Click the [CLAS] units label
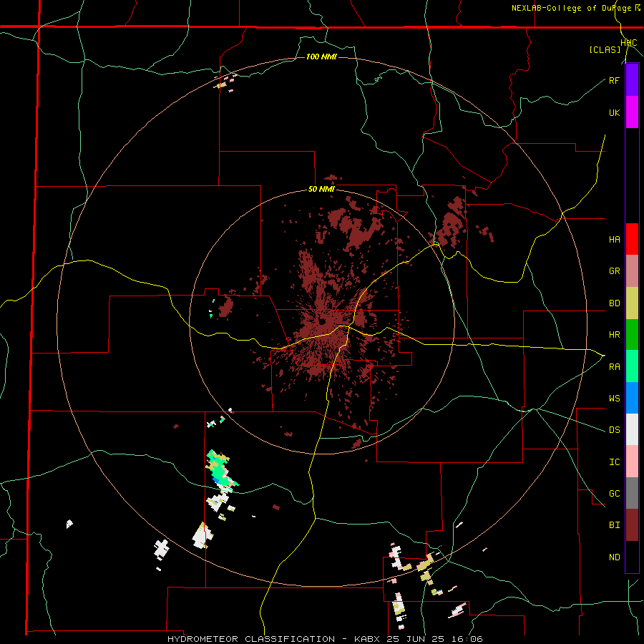The width and height of the screenshot is (644, 644). tap(605, 50)
